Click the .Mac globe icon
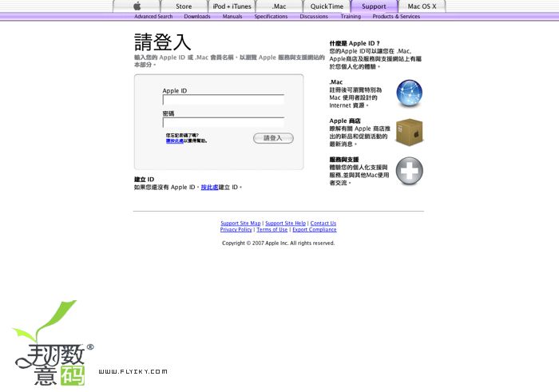This screenshot has height=392, width=559. [x=409, y=93]
